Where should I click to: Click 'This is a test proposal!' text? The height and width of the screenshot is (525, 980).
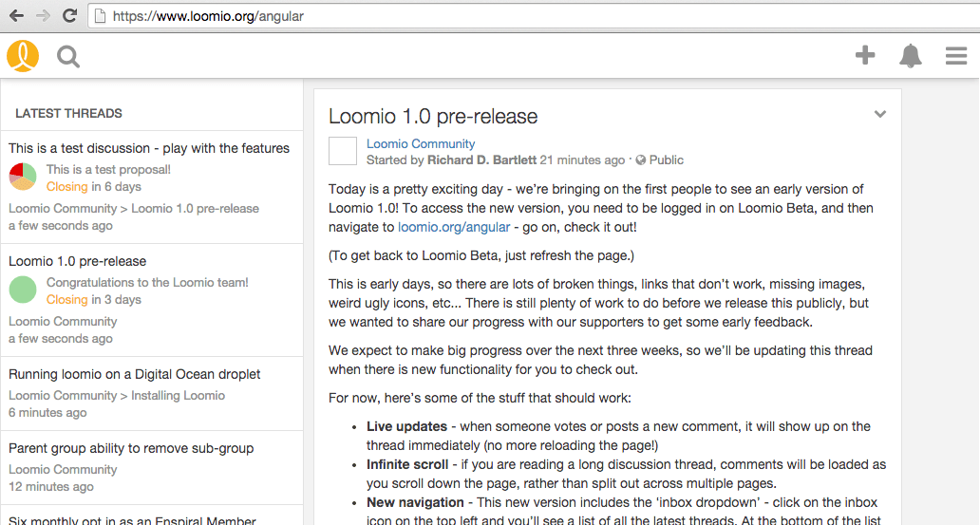pos(108,169)
